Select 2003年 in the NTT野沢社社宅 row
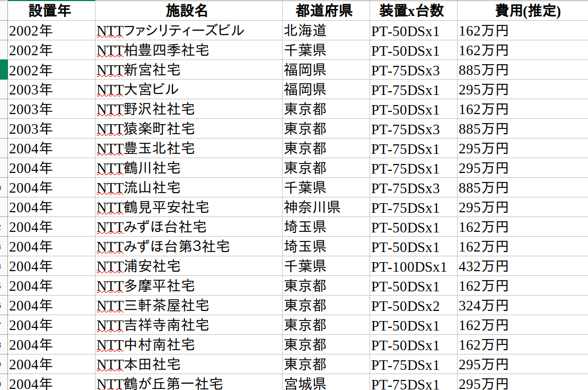The width and height of the screenshot is (588, 390). [51, 109]
